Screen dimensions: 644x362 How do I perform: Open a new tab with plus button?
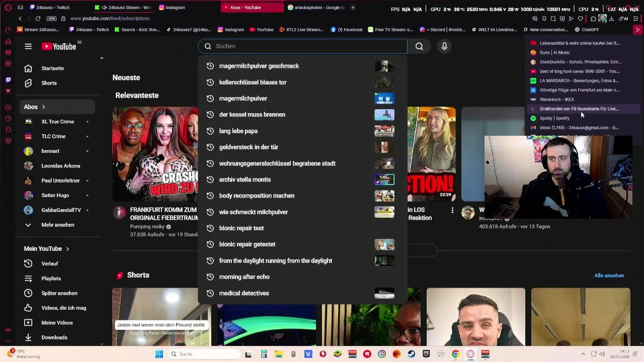click(x=353, y=8)
